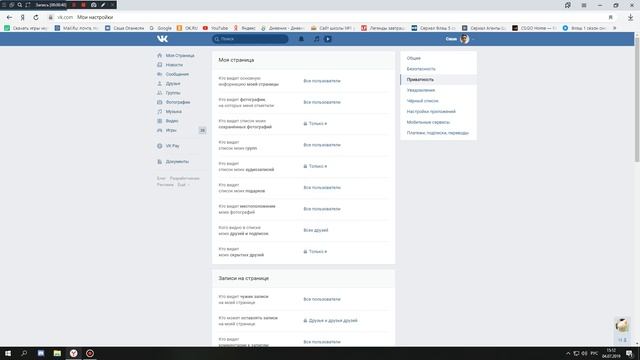Open Платежи, подписки, переводы tab

click(x=438, y=133)
